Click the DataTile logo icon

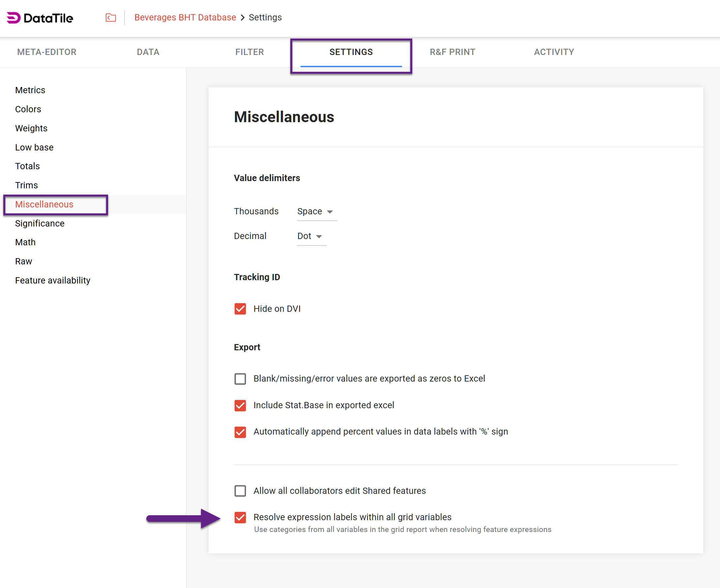pos(14,17)
